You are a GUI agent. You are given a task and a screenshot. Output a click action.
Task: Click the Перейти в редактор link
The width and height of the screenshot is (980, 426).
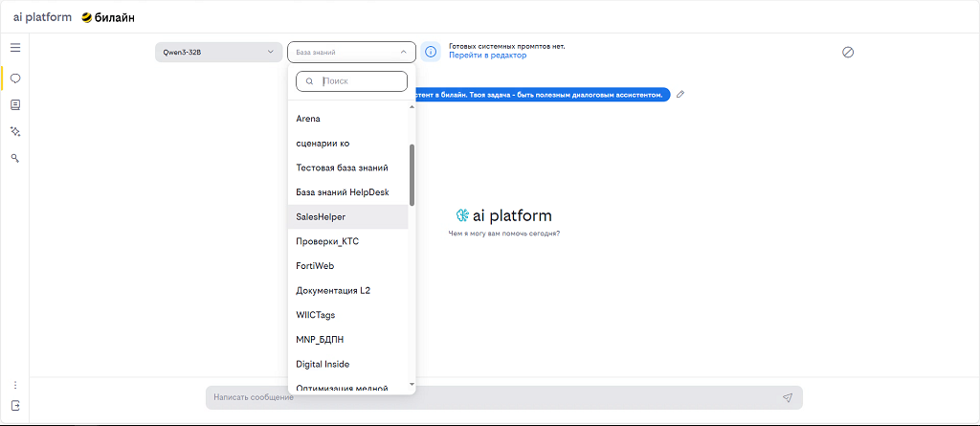[x=487, y=56]
